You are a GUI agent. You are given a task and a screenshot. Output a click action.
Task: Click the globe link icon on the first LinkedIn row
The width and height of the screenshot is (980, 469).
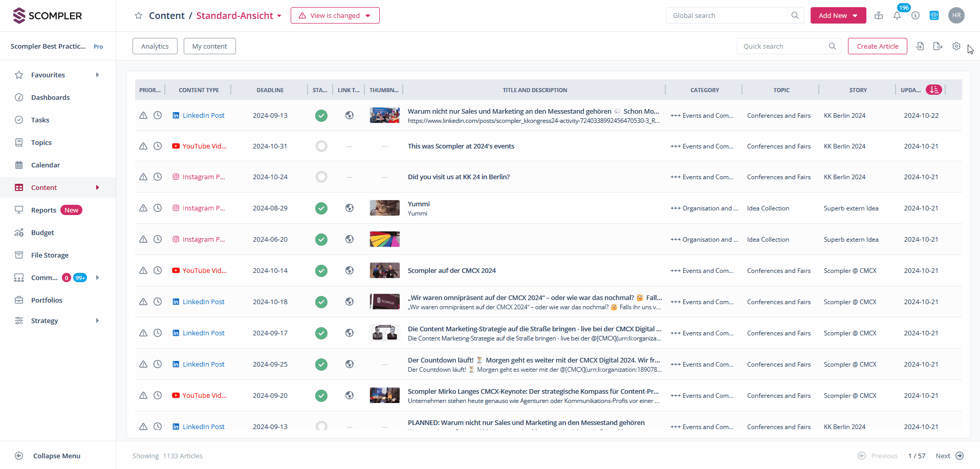[x=350, y=115]
